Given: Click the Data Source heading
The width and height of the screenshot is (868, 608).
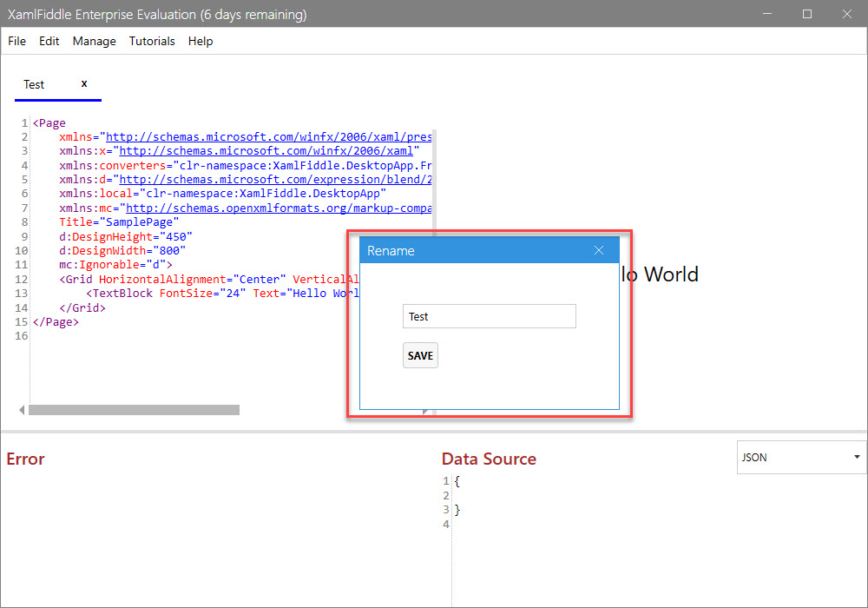Looking at the screenshot, I should point(489,459).
